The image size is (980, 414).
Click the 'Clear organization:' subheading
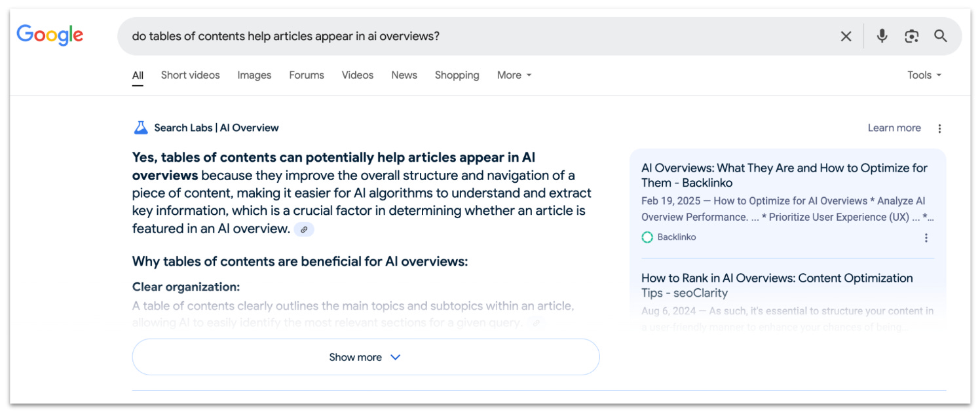coord(186,287)
